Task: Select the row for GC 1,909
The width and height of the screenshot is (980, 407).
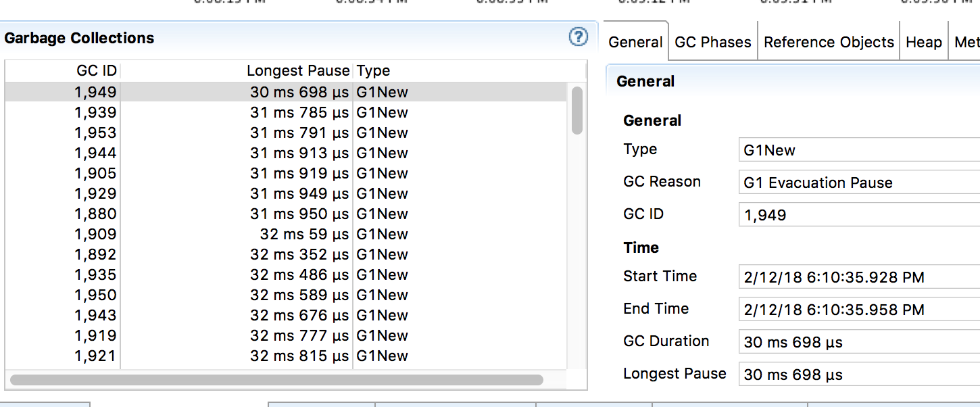Action: tap(284, 234)
